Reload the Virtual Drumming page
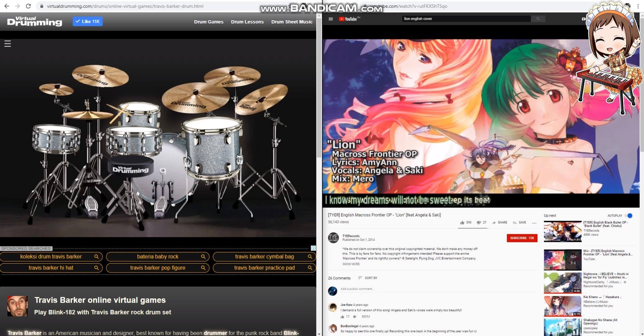 pyautogui.click(x=28, y=6)
